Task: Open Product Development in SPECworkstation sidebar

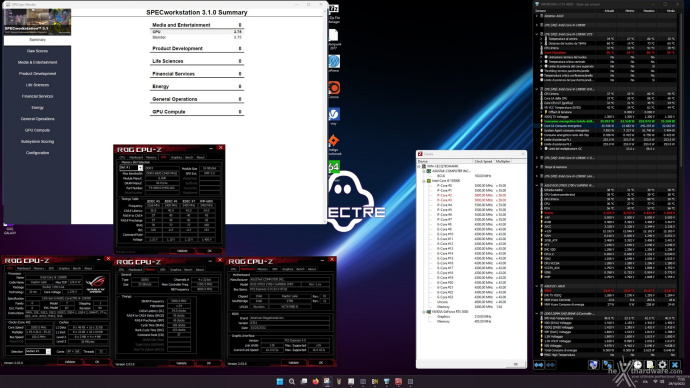Action: [37, 73]
